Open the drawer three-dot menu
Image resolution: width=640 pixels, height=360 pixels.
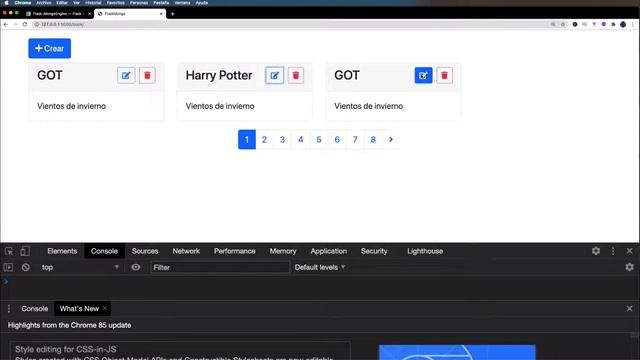pyautogui.click(x=9, y=309)
